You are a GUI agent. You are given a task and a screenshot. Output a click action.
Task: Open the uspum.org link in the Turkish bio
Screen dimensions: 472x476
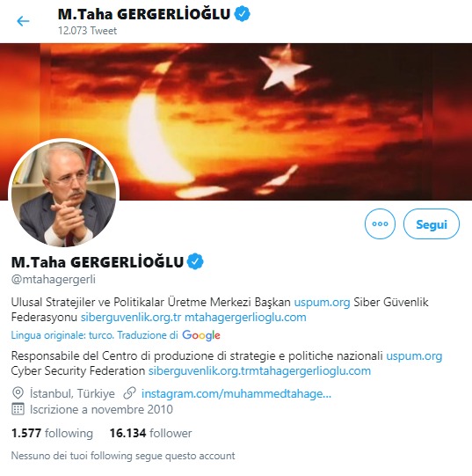click(323, 302)
